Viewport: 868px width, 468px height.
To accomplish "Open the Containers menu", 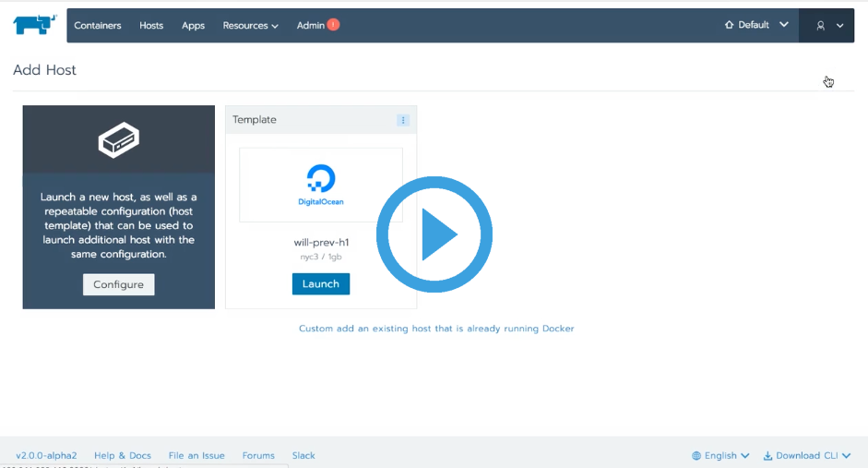I will (98, 26).
